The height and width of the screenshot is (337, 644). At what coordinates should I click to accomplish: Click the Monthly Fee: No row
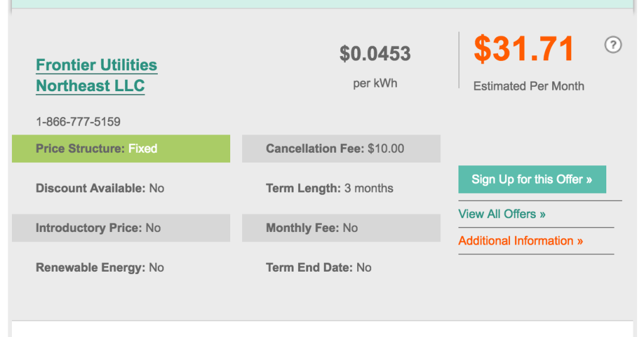(341, 228)
